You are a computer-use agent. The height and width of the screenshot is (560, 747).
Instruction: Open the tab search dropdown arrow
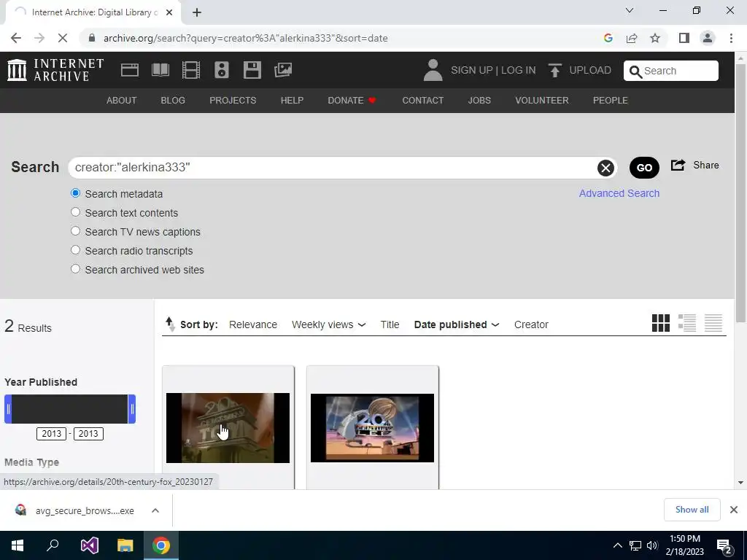point(630,10)
